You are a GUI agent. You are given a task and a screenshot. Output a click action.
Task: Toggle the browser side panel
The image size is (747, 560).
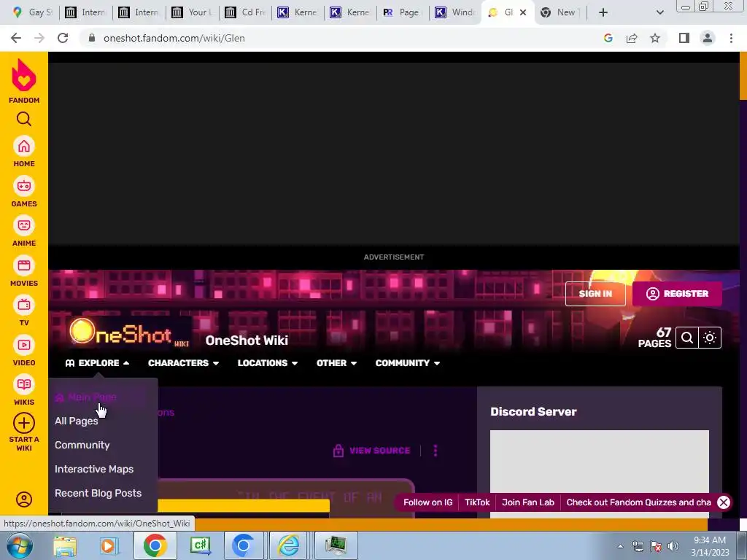(684, 38)
